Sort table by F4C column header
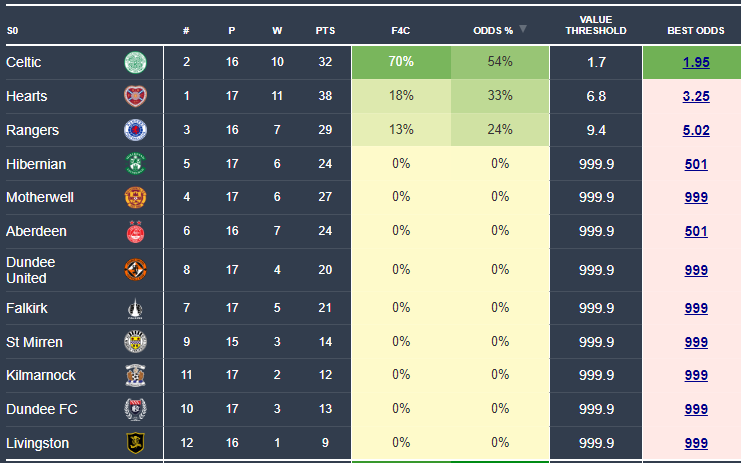The image size is (741, 463). pos(400,30)
